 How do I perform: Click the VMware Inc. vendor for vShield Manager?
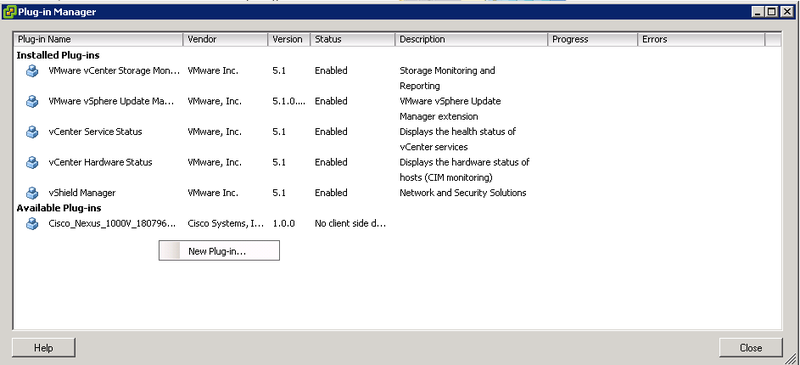(213, 193)
